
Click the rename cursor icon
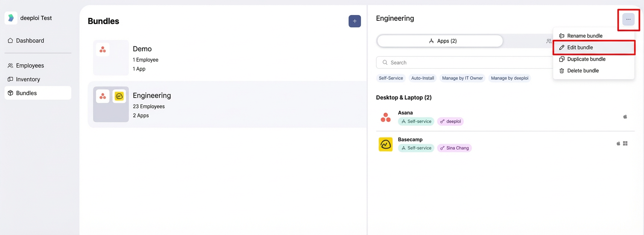(562, 36)
